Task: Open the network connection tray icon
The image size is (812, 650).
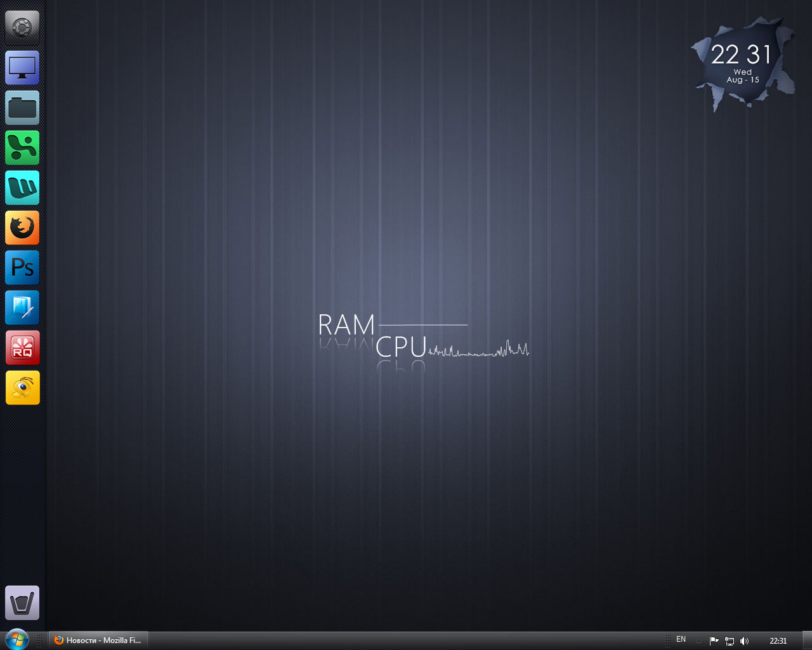Action: coord(730,641)
